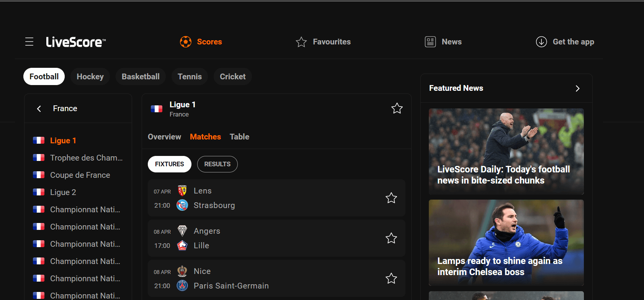Open the hamburger menu icon

[x=29, y=42]
